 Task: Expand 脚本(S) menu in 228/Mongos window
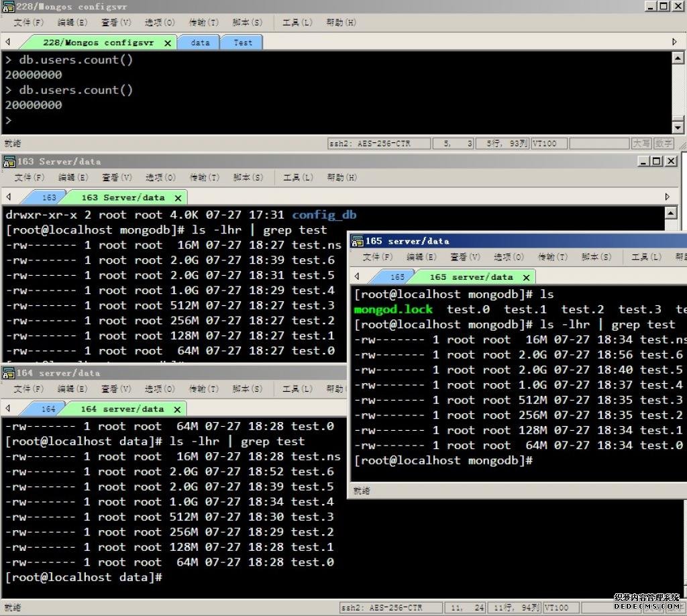pyautogui.click(x=248, y=22)
